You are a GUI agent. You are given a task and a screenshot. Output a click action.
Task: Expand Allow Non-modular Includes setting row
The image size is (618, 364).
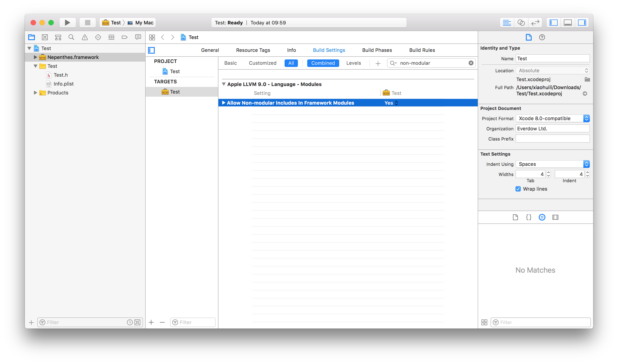[x=224, y=103]
